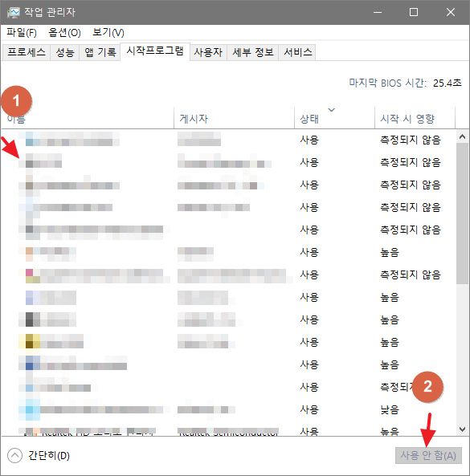The height and width of the screenshot is (476, 470).
Task: Click the scrollbar down arrow
Action: [462, 429]
